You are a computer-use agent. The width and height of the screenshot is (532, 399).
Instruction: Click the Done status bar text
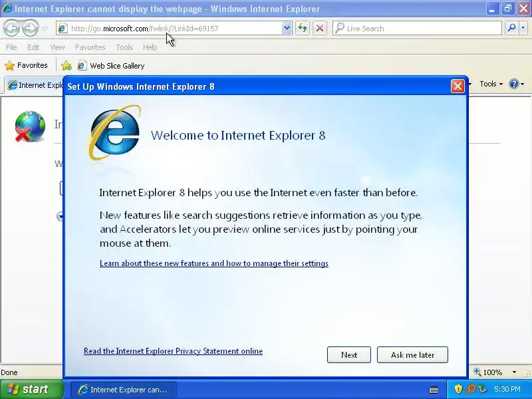[9, 372]
